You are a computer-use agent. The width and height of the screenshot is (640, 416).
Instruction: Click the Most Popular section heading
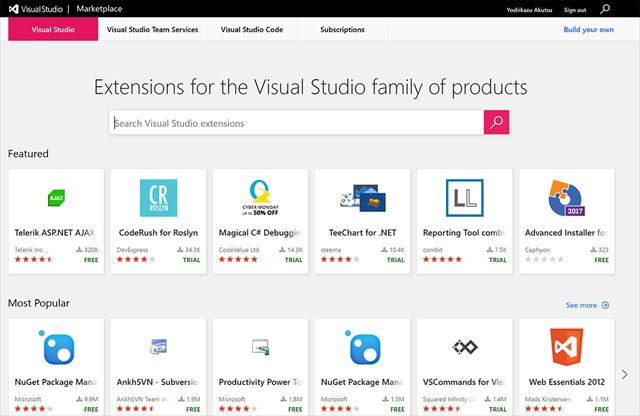39,303
